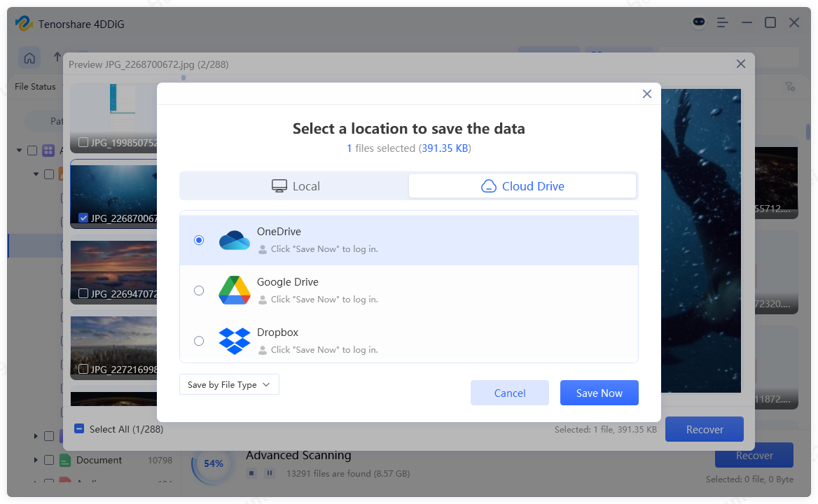
Task: Click the Dropbox icon
Action: coord(234,340)
